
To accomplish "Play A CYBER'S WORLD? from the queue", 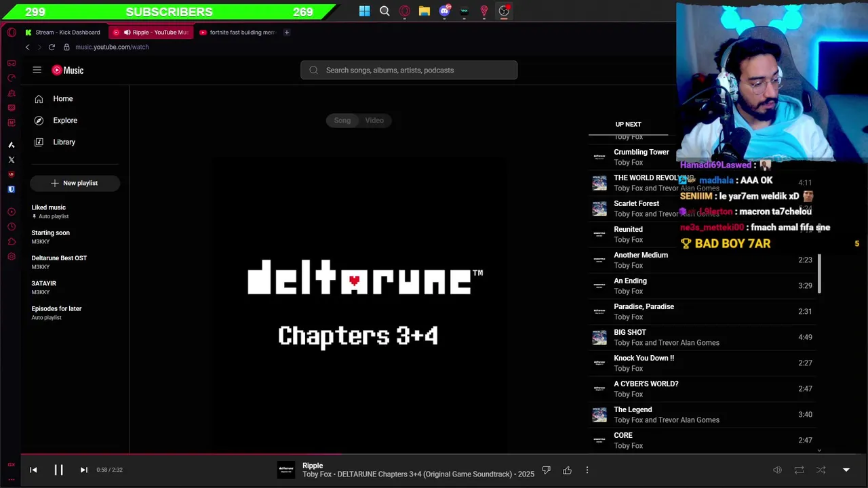I will pos(703,389).
